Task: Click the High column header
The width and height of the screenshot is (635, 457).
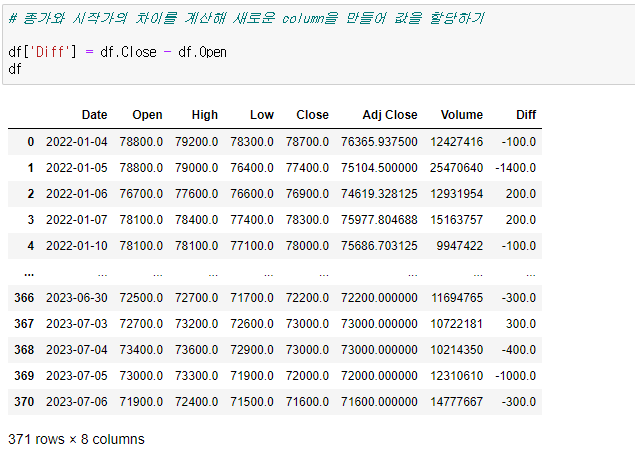Action: tap(205, 115)
